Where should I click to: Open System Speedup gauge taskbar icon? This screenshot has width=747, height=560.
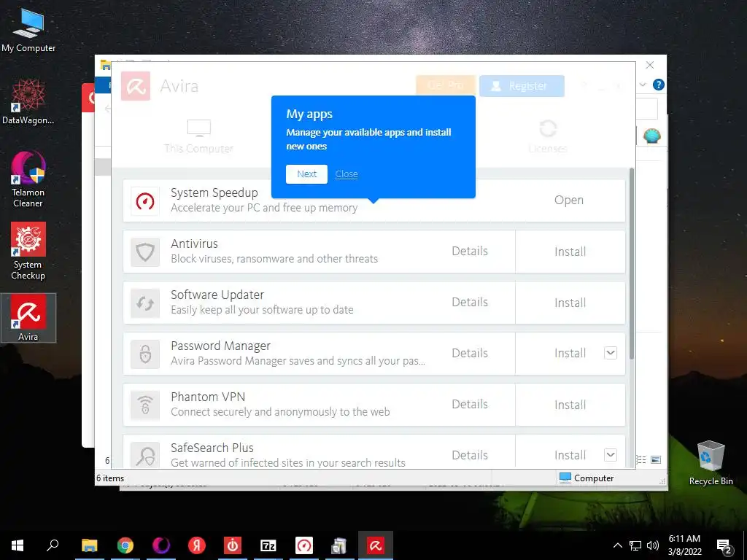click(x=304, y=545)
